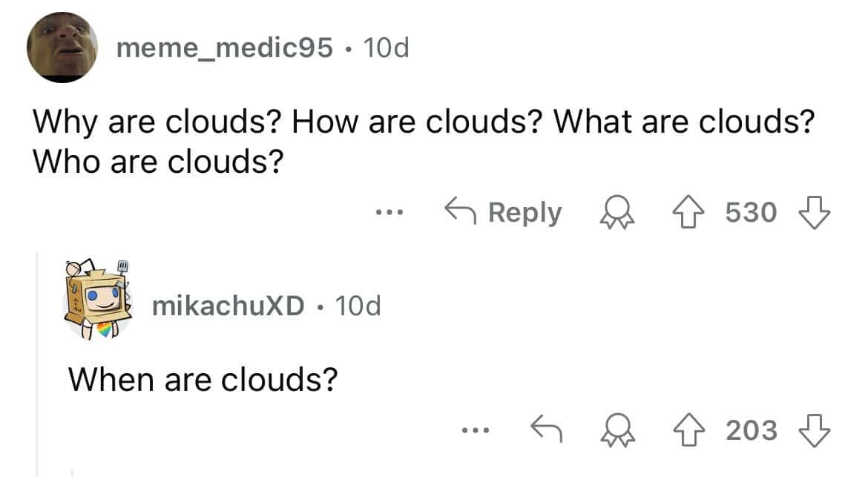Click Reply on meme_medic95's comment
This screenshot has height=477, width=868.
pos(503,213)
